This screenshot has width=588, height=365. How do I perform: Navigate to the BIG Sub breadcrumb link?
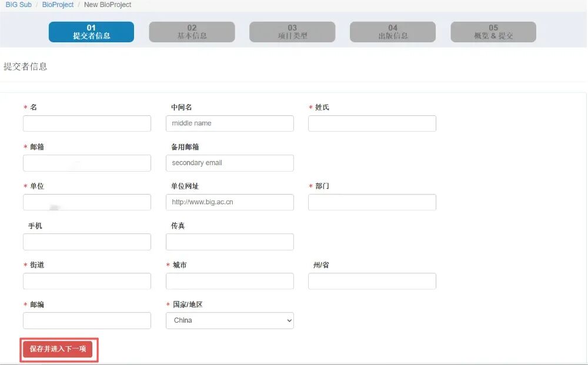point(18,5)
